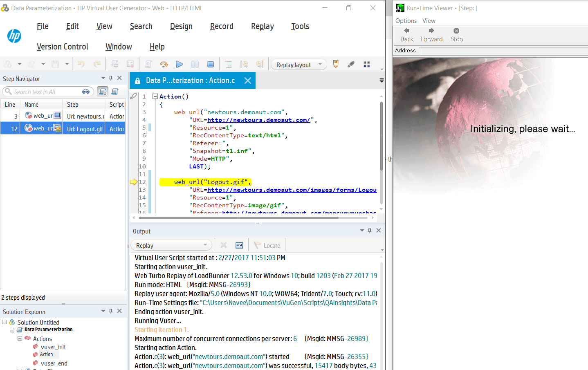Image resolution: width=588 pixels, height=370 pixels.
Task: Collapse the Actions node in Solution Explorer
Action: [x=20, y=339]
